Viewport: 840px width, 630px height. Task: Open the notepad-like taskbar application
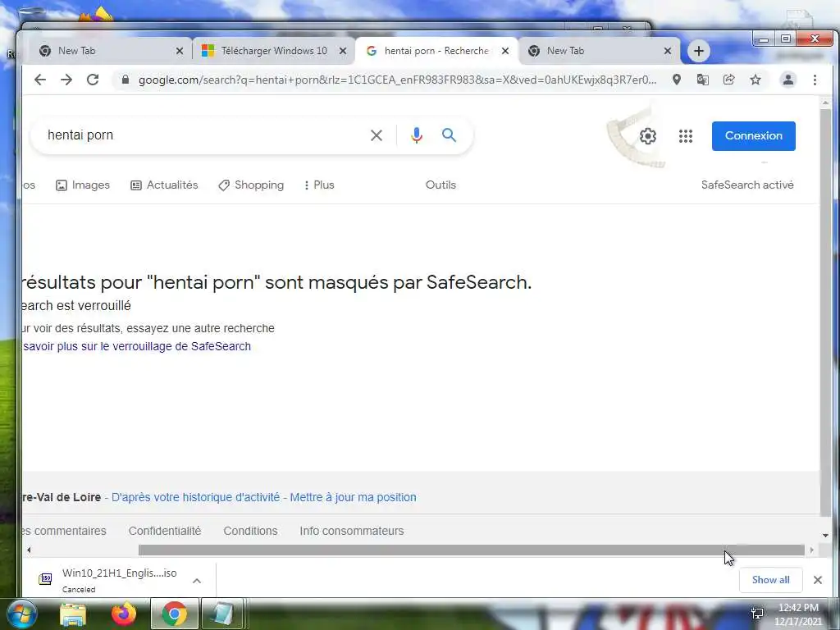pyautogui.click(x=221, y=614)
